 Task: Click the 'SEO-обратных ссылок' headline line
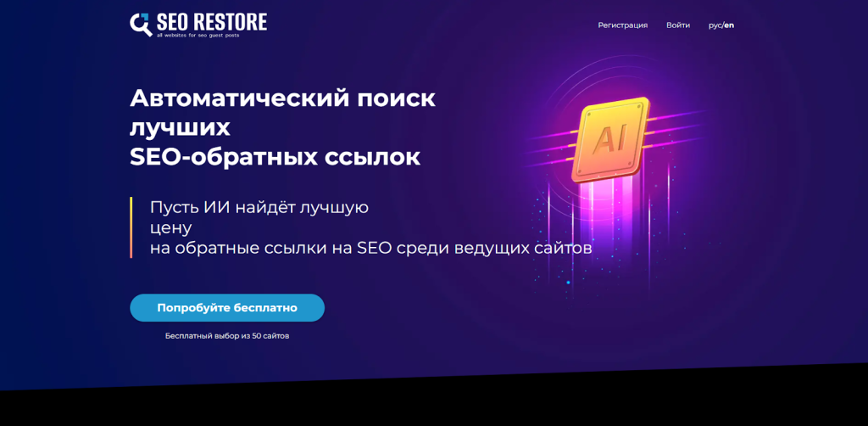(275, 157)
